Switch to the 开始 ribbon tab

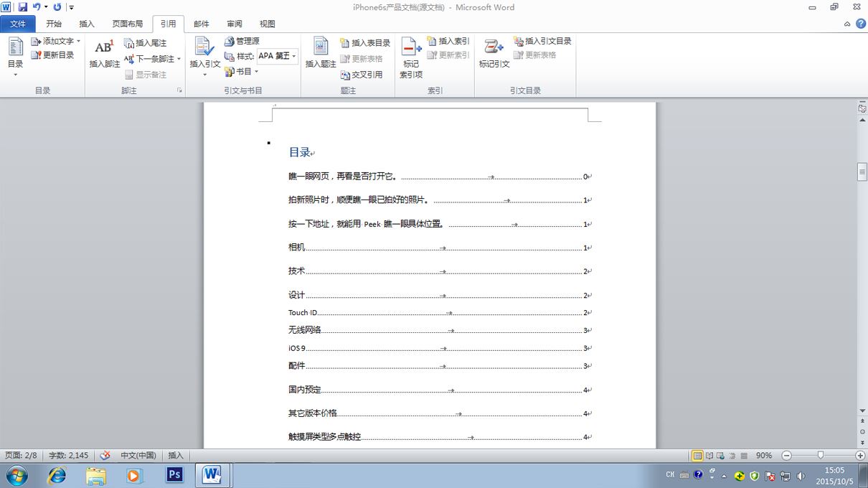point(54,24)
